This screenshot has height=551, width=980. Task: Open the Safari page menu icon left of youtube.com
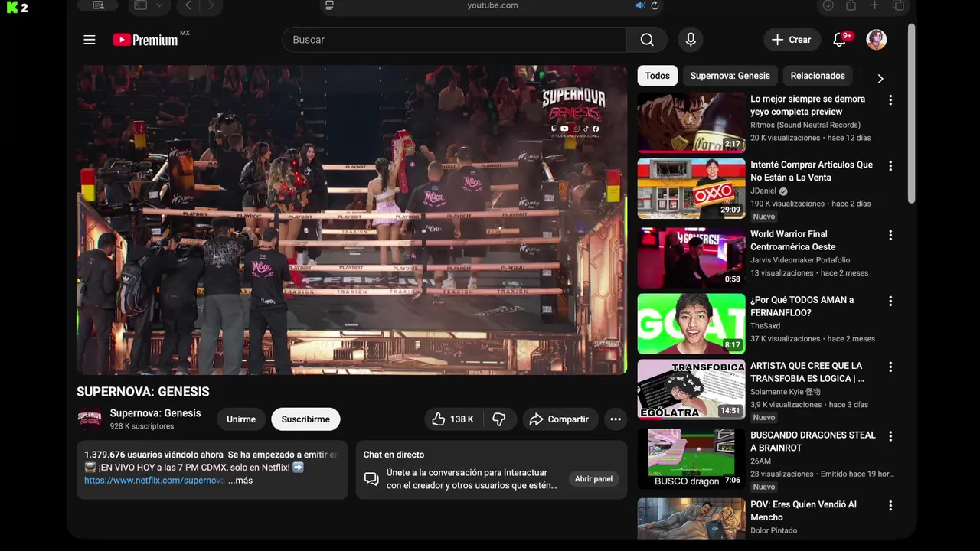[329, 5]
